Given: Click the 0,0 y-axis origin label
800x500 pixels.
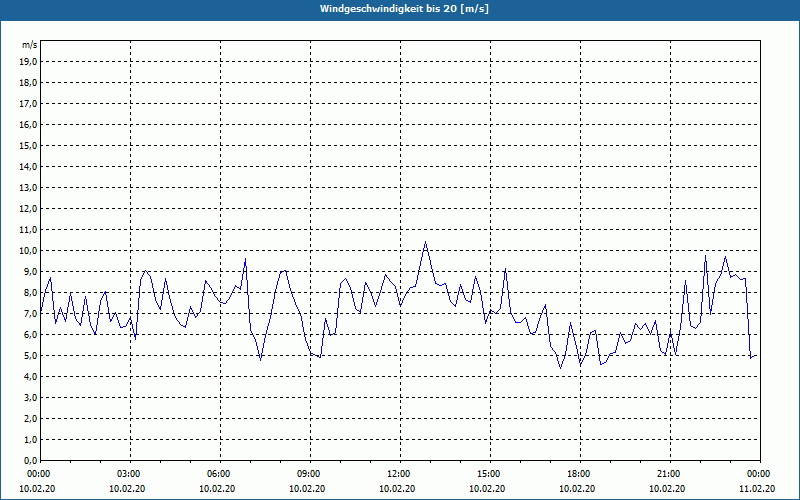Looking at the screenshot, I should (30, 461).
